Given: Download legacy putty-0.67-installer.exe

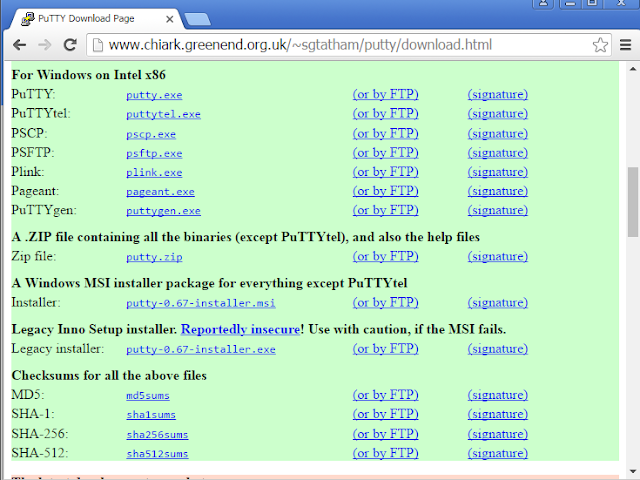Looking at the screenshot, I should click(x=201, y=349).
